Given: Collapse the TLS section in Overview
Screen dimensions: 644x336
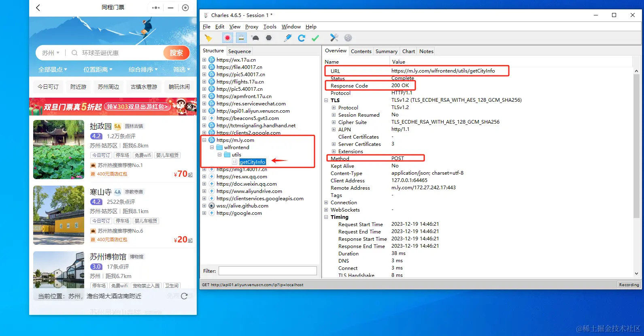Looking at the screenshot, I should [x=326, y=101].
